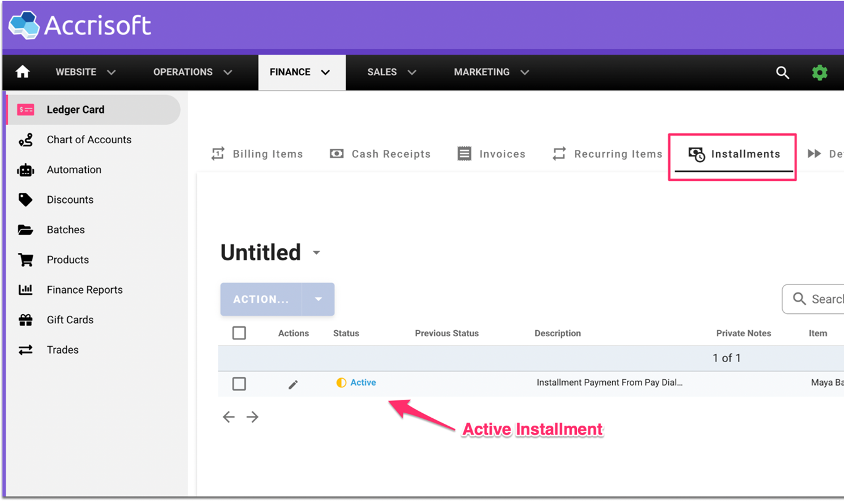This screenshot has width=844, height=504.
Task: Open the green settings gear icon
Action: [819, 72]
